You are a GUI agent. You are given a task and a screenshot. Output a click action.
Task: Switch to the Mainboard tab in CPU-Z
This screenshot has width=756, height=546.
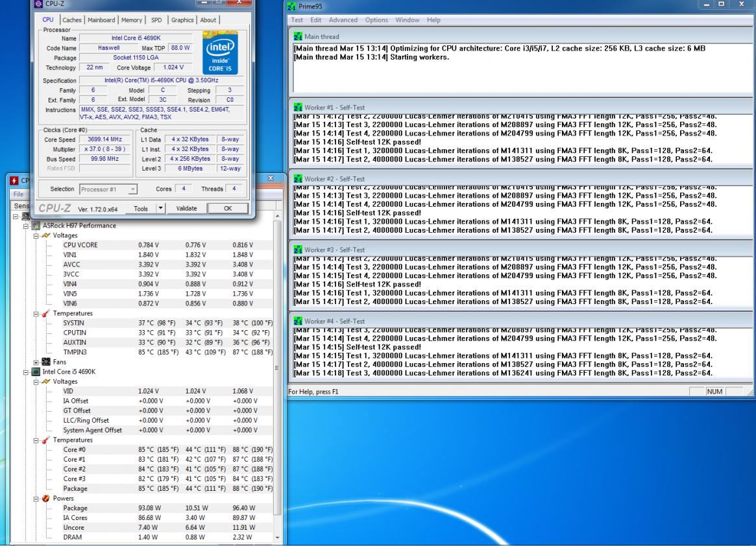click(x=101, y=19)
